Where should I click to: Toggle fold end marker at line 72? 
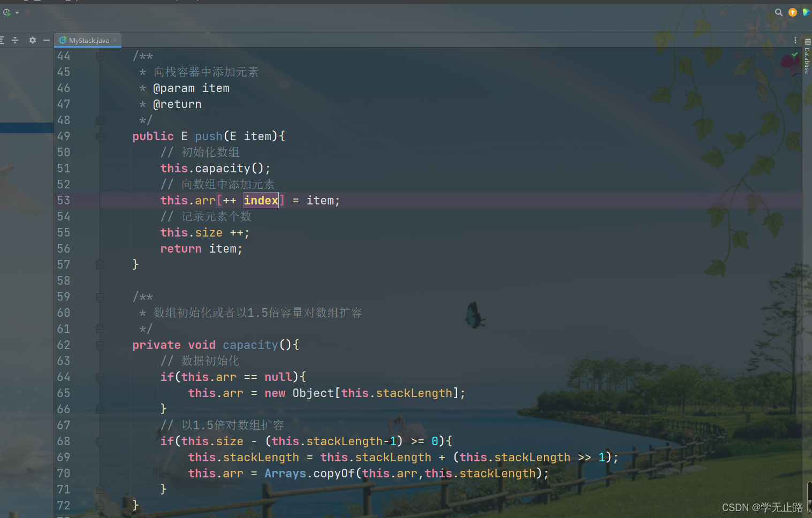coord(100,506)
